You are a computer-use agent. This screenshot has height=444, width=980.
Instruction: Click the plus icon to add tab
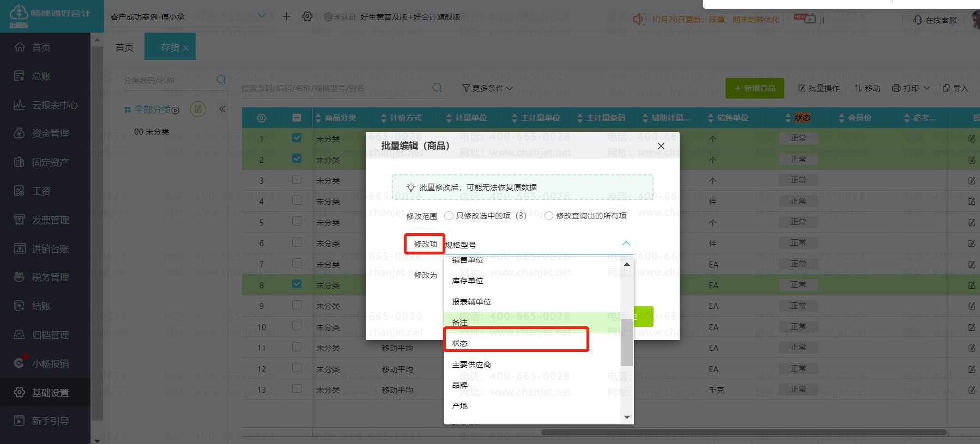[287, 16]
